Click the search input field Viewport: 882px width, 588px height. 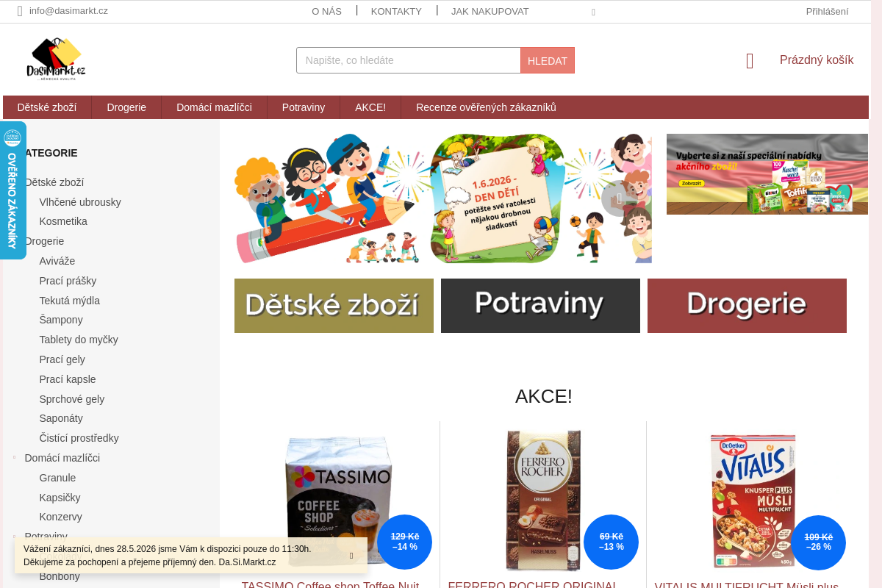coord(409,60)
